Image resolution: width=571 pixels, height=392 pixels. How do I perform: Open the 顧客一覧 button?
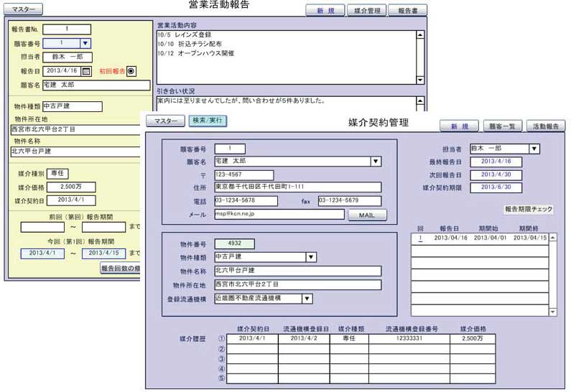pyautogui.click(x=503, y=126)
